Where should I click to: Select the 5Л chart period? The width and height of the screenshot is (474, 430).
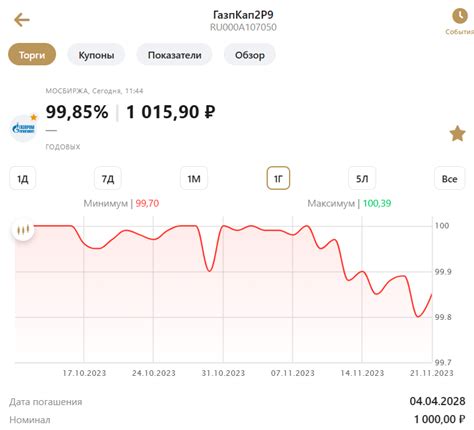362,179
